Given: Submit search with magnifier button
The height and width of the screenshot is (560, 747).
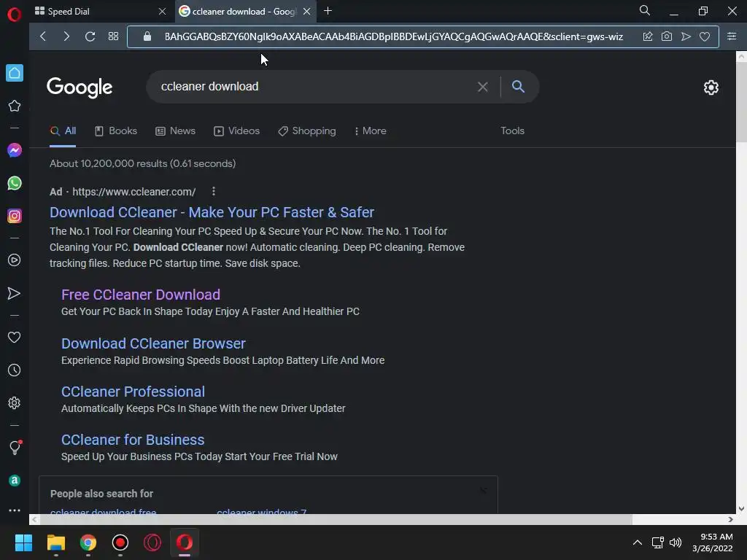Looking at the screenshot, I should point(519,86).
